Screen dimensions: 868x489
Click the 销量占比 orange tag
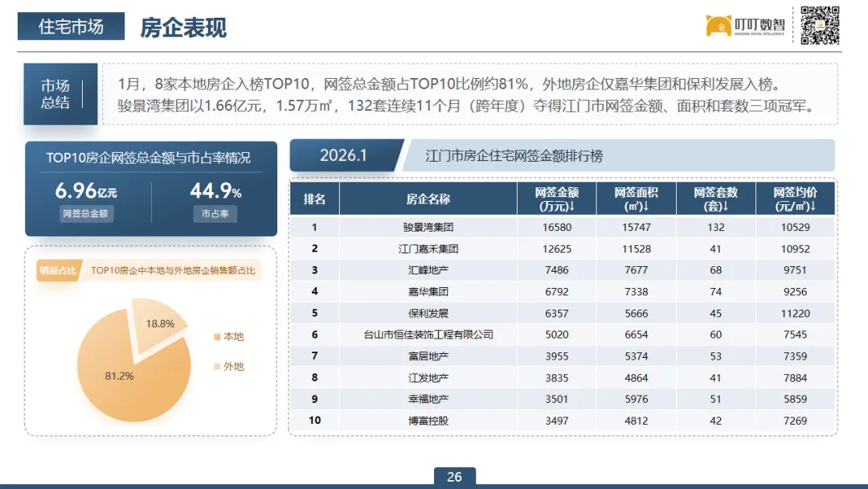point(59,271)
